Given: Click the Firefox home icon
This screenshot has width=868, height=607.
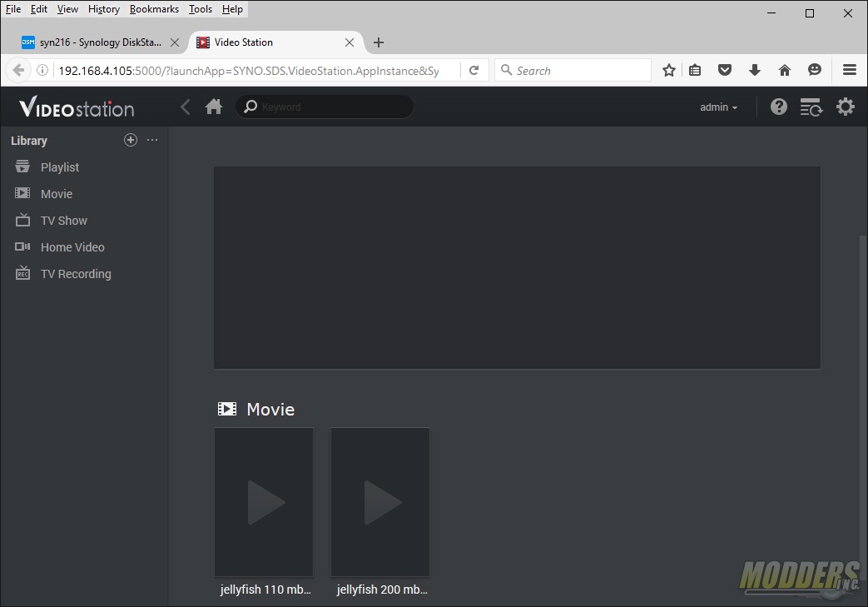Looking at the screenshot, I should [785, 70].
